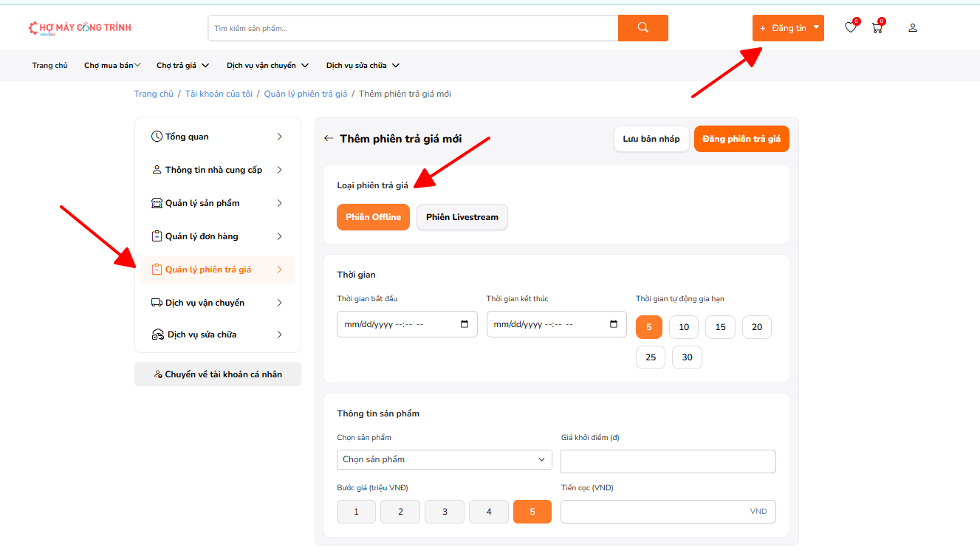Screen dimensions: 980x556
Task: Click the Chợ Máy Công Trình logo
Action: [80, 28]
